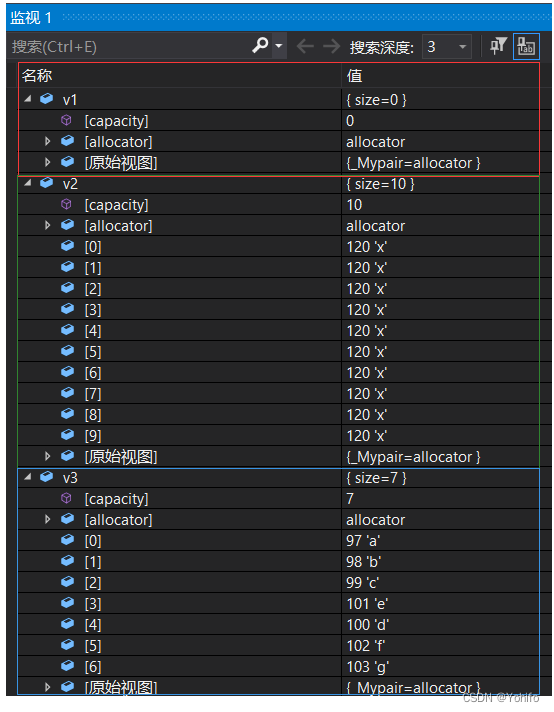Select the v2 element [0] cube icon
This screenshot has width=554, height=712.
[67, 246]
